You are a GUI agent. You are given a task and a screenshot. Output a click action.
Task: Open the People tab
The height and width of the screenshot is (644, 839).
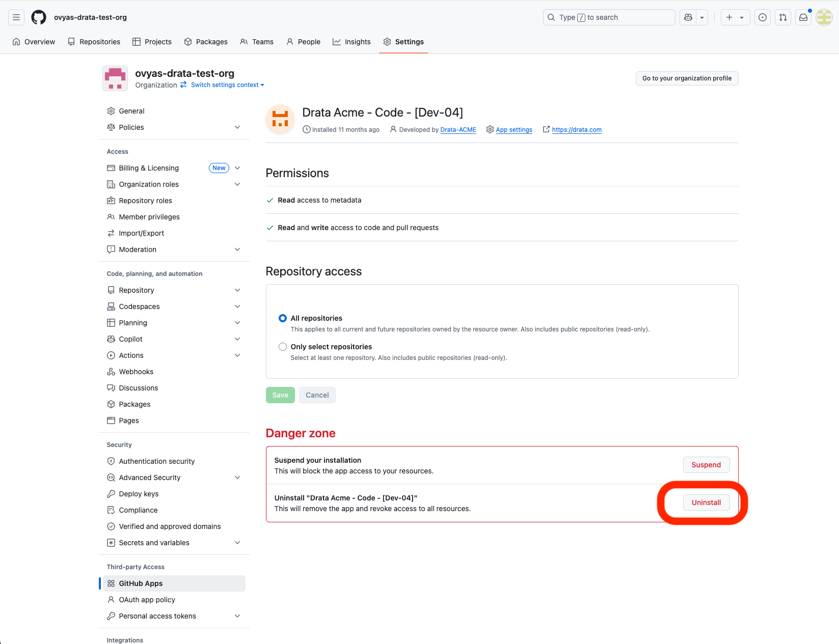pos(303,42)
